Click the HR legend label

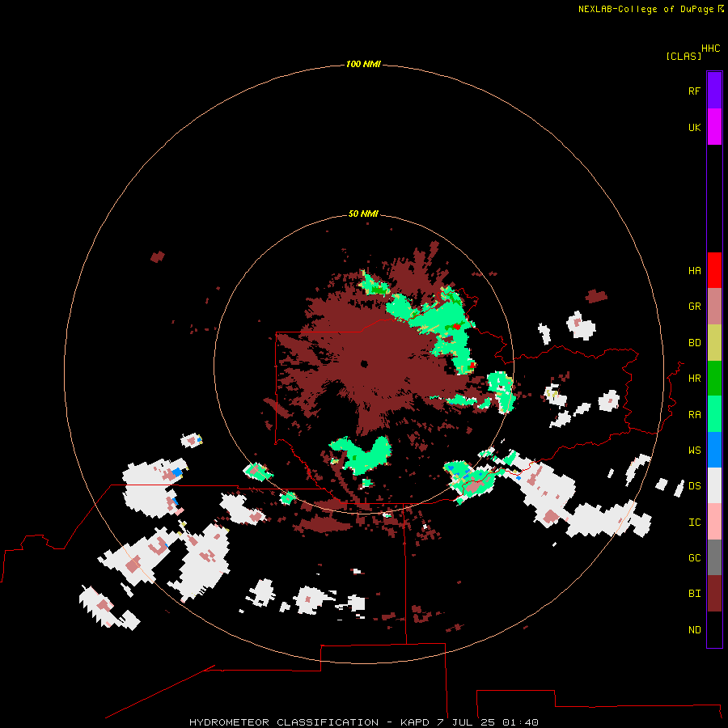694,379
